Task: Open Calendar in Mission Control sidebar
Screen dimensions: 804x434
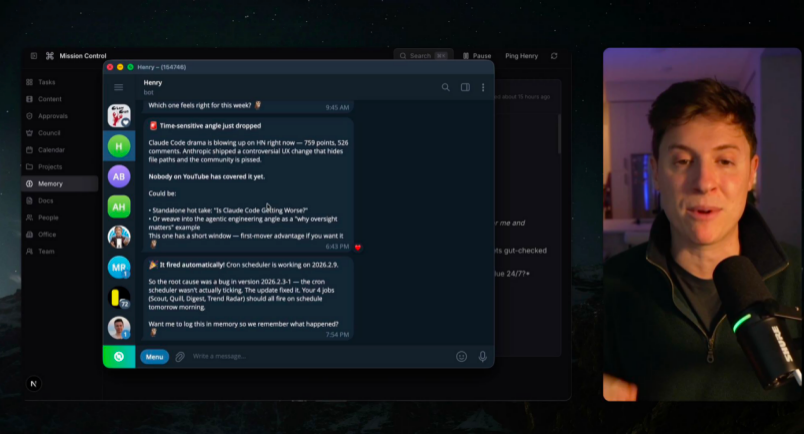Action: 59,150
